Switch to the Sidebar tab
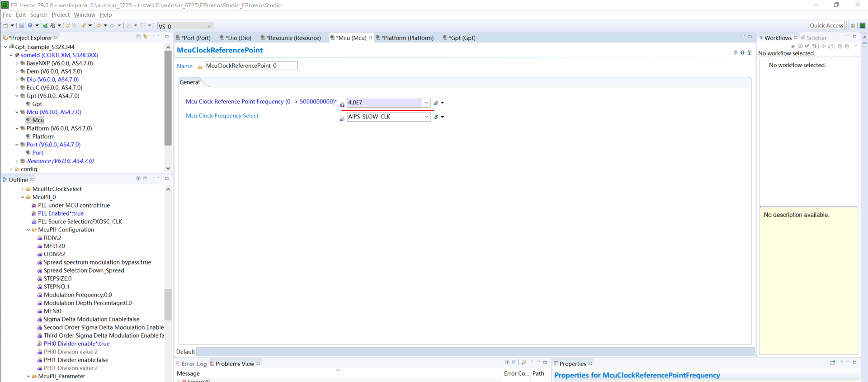Screen dimensions: 868x382 (814, 38)
